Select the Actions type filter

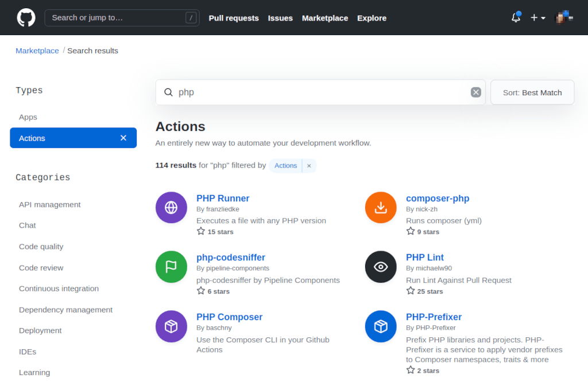(73, 138)
